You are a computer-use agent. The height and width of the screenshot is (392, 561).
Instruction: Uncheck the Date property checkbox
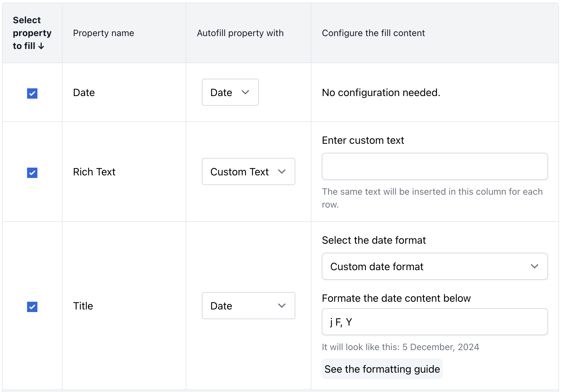(32, 93)
